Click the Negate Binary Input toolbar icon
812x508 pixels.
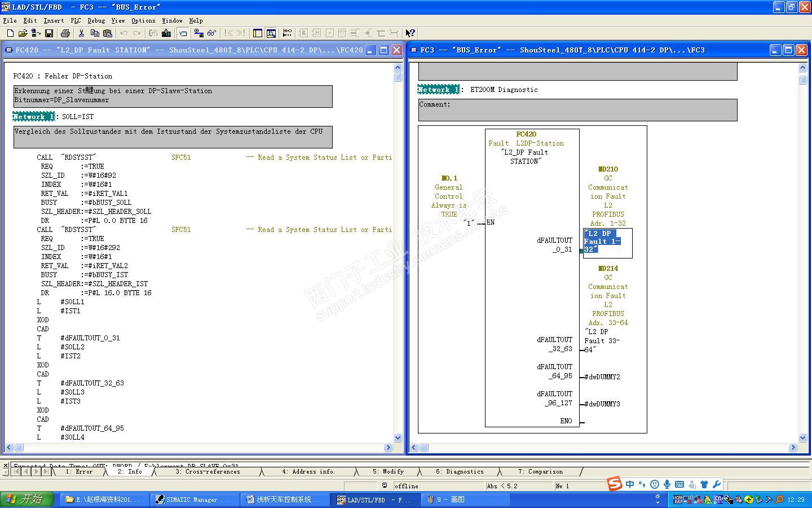click(368, 33)
